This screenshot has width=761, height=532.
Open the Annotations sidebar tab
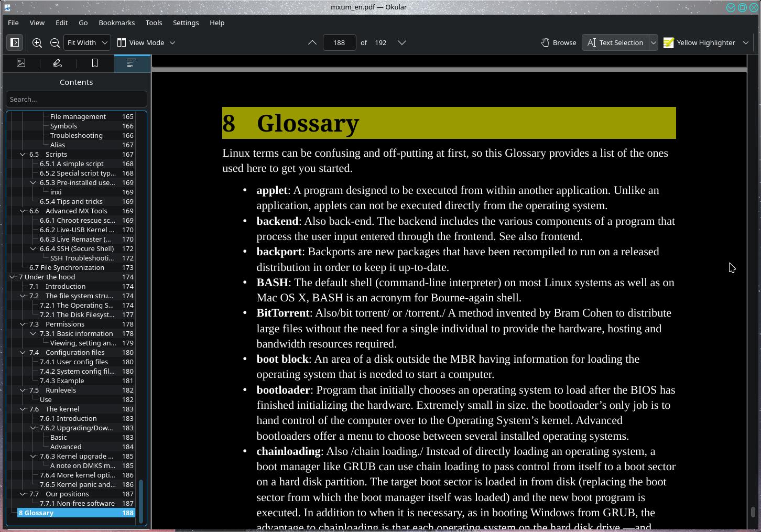coord(58,63)
